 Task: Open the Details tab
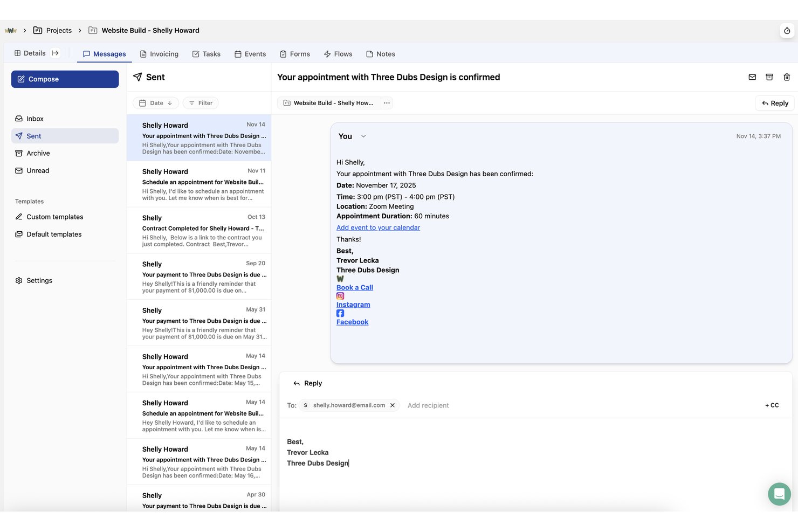(x=30, y=53)
